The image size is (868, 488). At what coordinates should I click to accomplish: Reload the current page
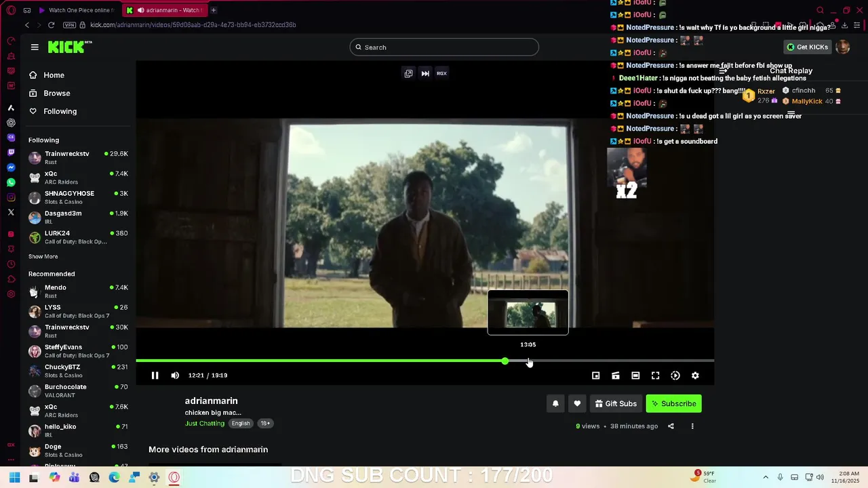click(51, 25)
